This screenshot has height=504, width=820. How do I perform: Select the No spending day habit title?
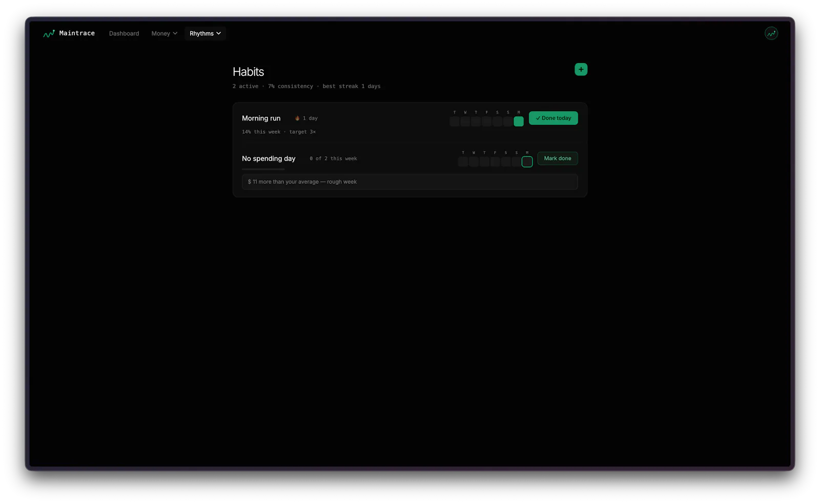(x=269, y=159)
